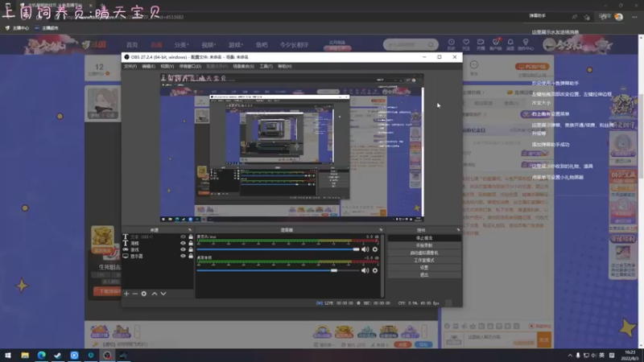Open the 关注 heart icon in website header
The width and height of the screenshot is (644, 362).
tap(466, 44)
